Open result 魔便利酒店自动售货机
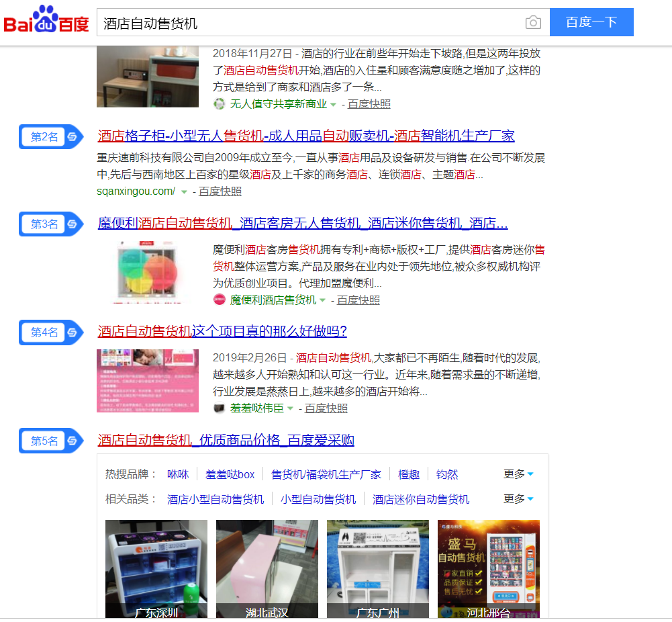Image resolution: width=672 pixels, height=622 pixels. [303, 223]
